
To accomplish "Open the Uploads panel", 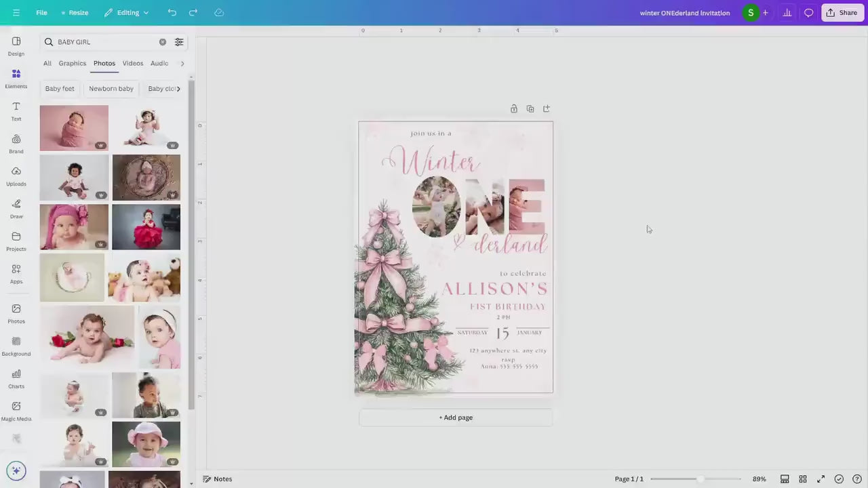I will click(x=16, y=176).
